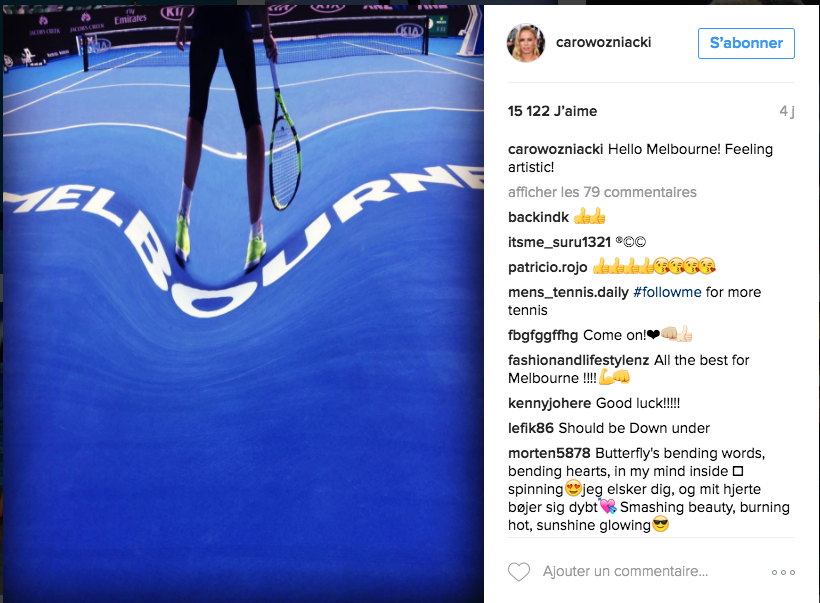Click carowozniacki profile avatar picture

tap(526, 43)
